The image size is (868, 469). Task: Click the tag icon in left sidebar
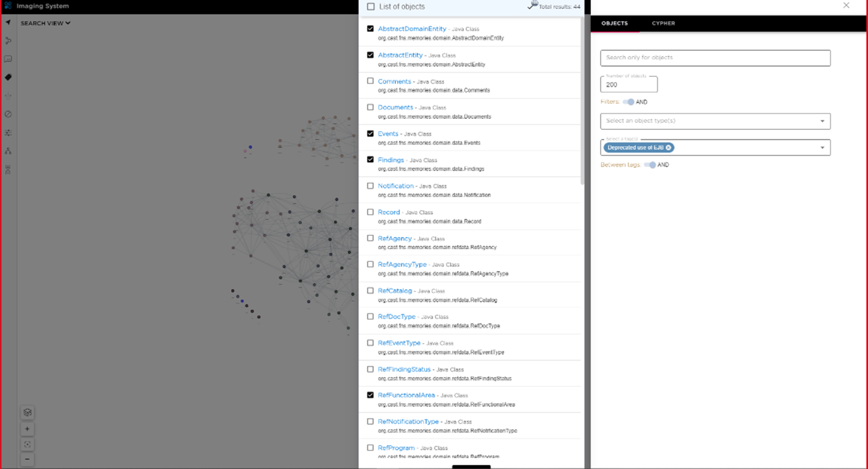[8, 77]
